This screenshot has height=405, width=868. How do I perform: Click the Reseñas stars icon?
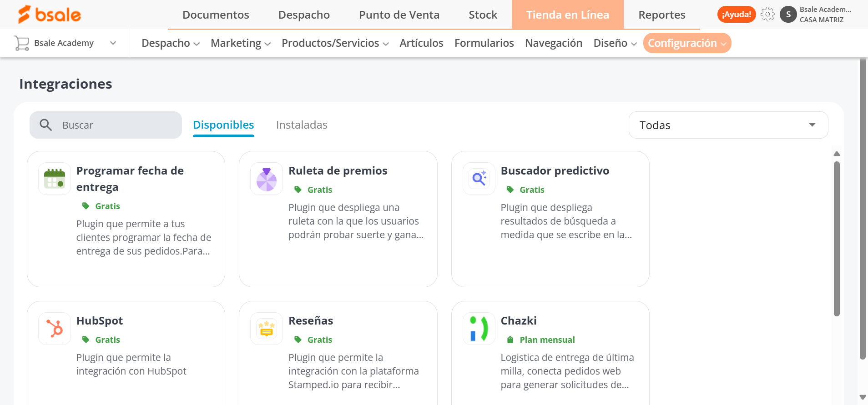pyautogui.click(x=267, y=329)
